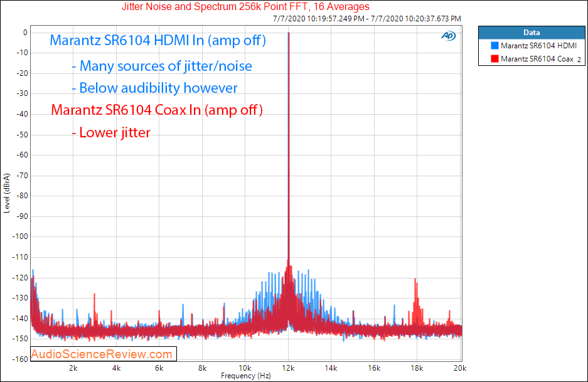Image resolution: width=588 pixels, height=382 pixels.
Task: Click annotation Marantz SR6104 HDMI In (amp off)
Action: [158, 40]
